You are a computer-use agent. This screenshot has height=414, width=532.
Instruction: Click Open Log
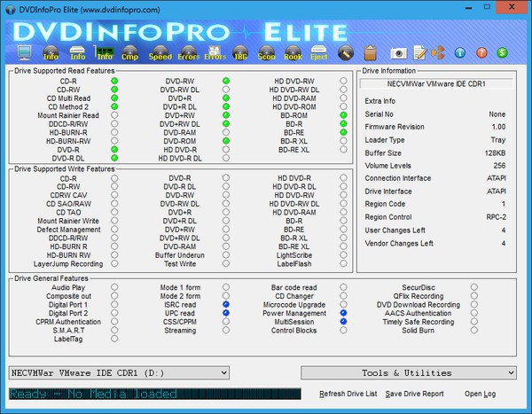[480, 394]
